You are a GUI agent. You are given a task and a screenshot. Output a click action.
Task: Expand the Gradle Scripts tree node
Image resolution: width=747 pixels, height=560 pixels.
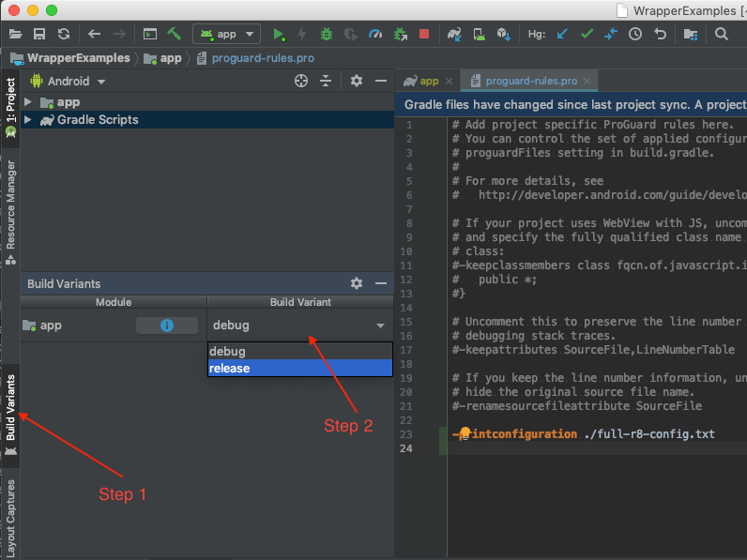pos(27,120)
